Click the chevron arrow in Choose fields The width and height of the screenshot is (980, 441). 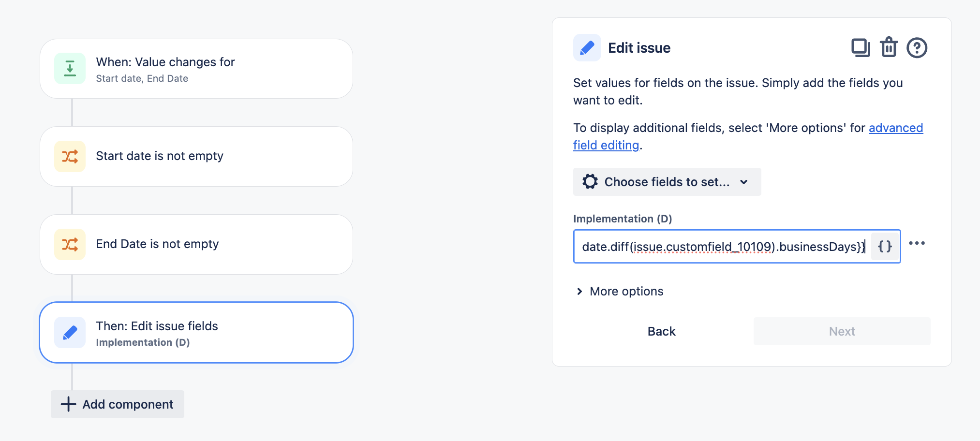click(744, 182)
